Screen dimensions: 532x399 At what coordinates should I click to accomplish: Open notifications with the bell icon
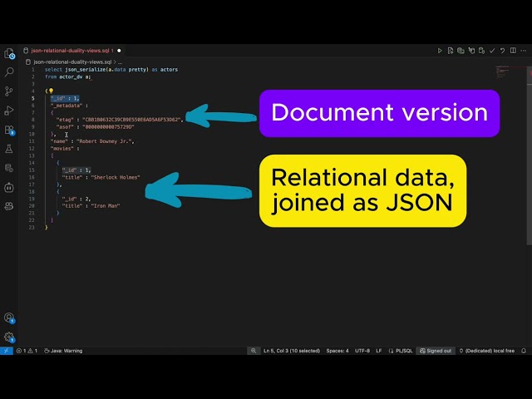pos(524,351)
